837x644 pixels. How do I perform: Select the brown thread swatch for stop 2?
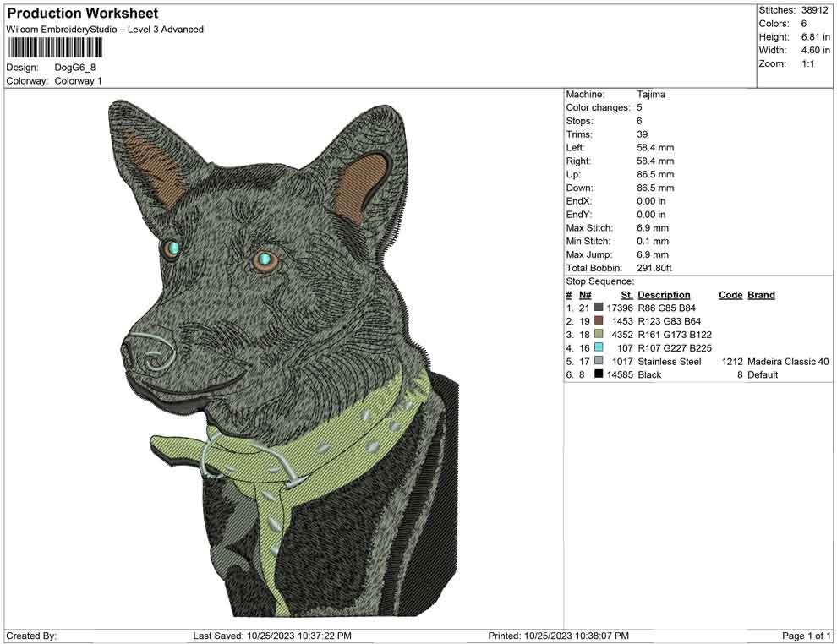598,321
